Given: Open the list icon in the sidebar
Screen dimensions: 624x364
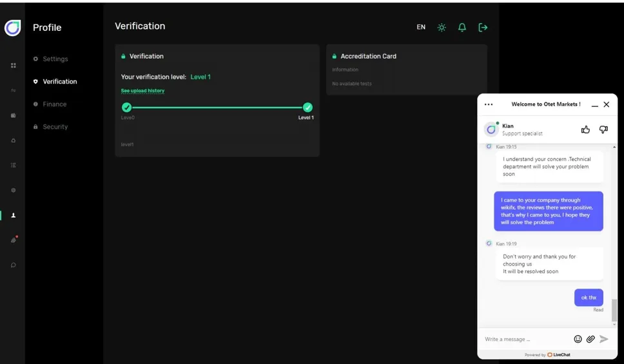Looking at the screenshot, I should (x=13, y=165).
